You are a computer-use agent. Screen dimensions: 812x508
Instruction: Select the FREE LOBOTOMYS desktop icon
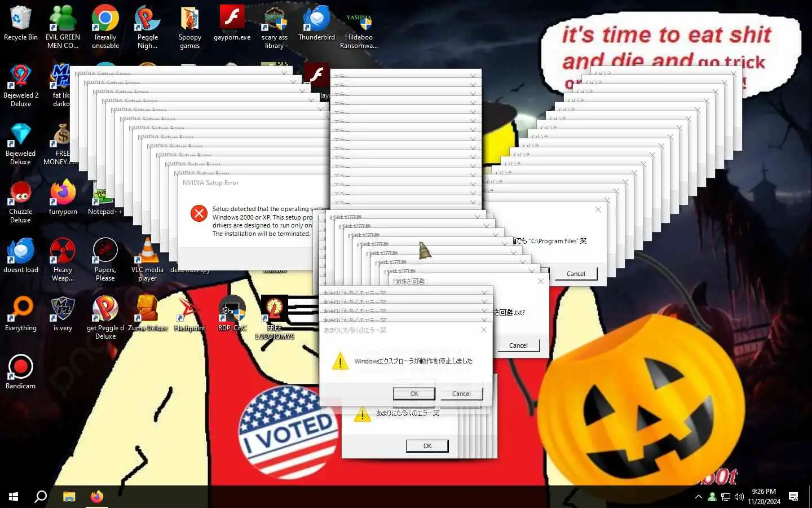275,318
